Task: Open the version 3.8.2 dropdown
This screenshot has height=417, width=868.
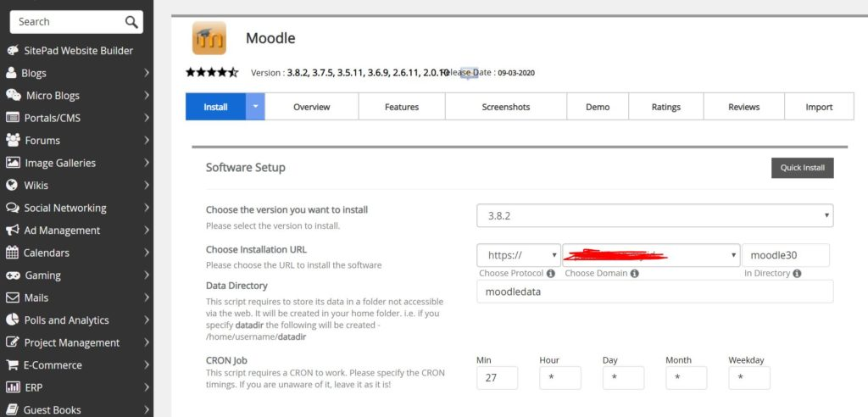Action: pos(655,215)
